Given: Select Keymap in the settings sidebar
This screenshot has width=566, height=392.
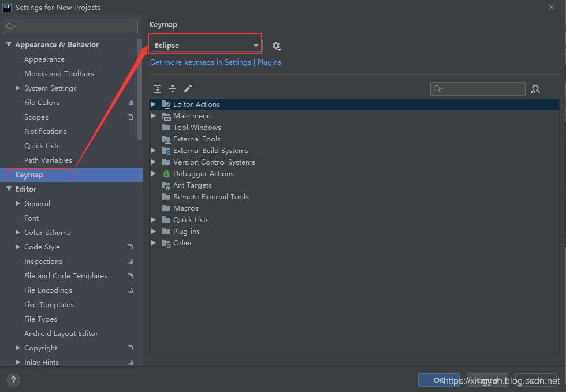Looking at the screenshot, I should click(x=29, y=175).
